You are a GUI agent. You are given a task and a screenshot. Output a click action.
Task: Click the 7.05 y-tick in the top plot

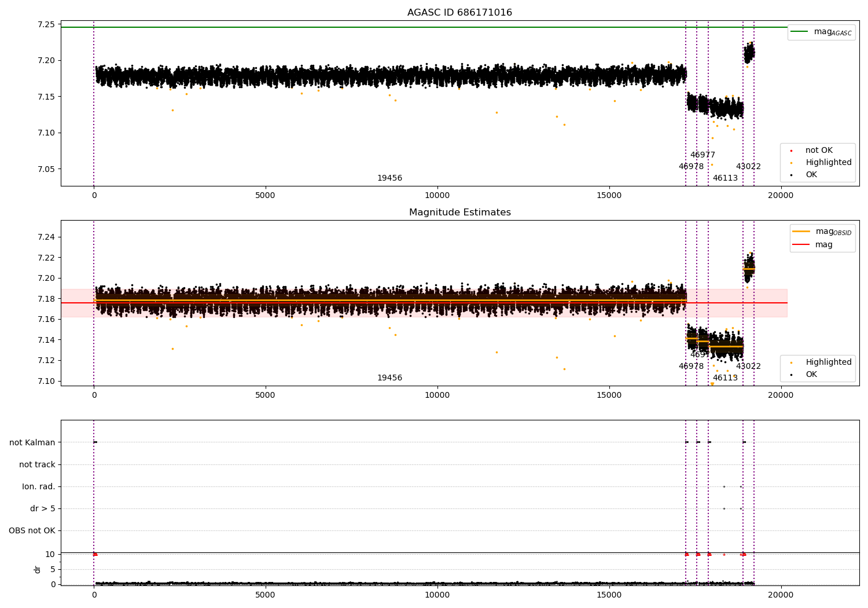(46, 169)
